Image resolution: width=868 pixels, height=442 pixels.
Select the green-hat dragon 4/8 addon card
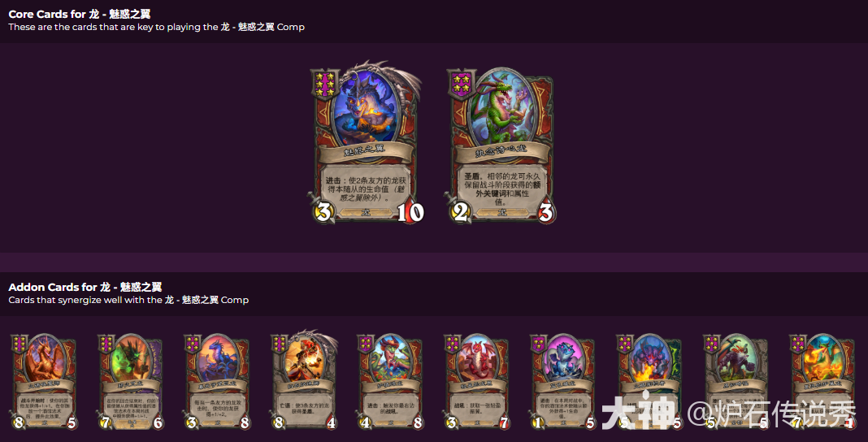click(x=390, y=382)
